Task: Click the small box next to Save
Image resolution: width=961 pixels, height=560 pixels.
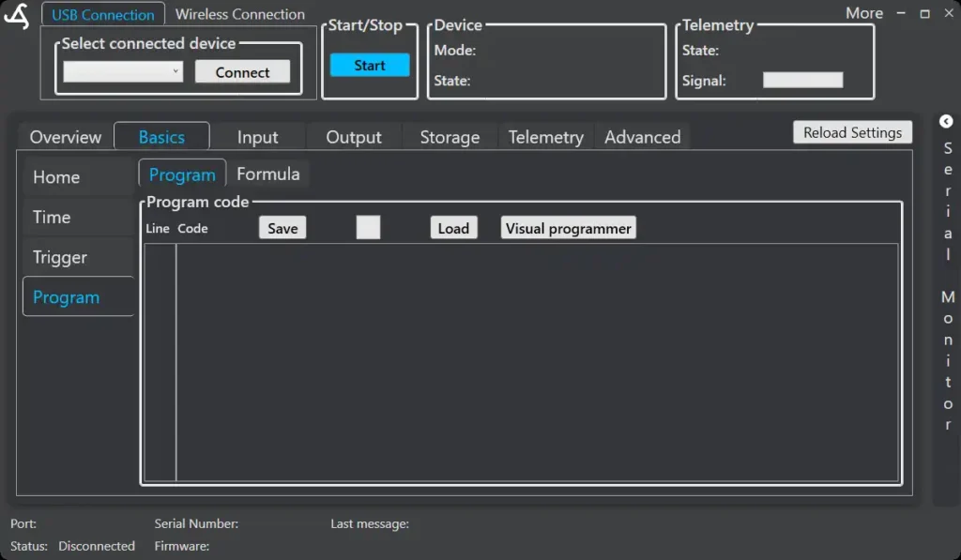Action: tap(368, 227)
